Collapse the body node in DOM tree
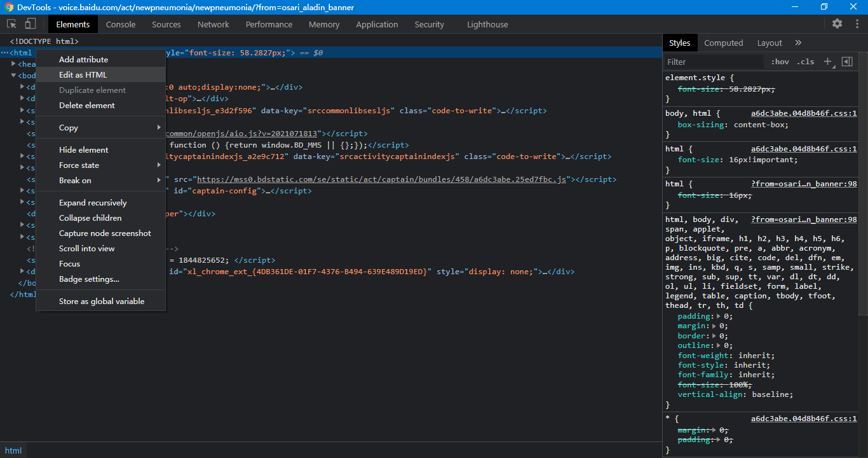 coord(13,76)
